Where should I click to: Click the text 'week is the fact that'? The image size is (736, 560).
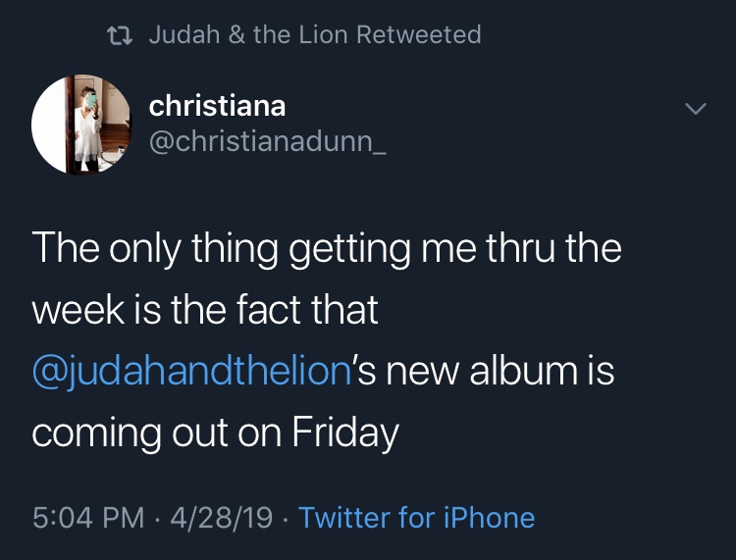coord(205,310)
